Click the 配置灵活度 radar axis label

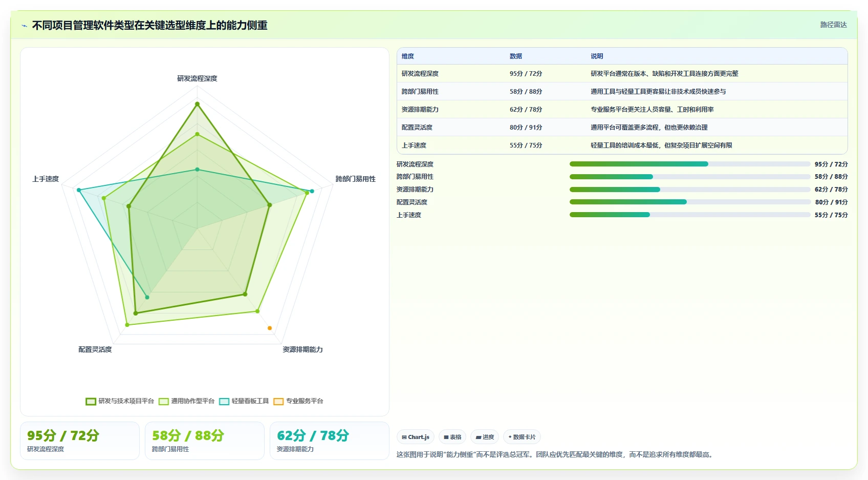pos(95,349)
